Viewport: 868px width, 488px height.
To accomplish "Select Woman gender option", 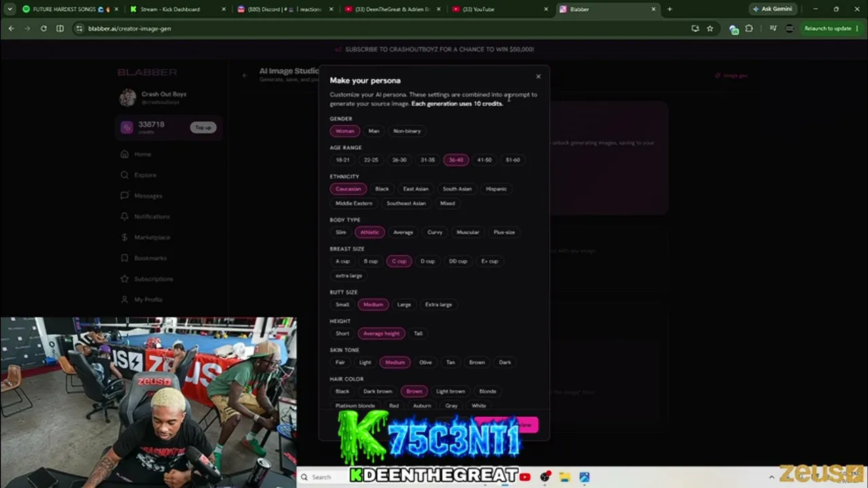I will click(344, 131).
